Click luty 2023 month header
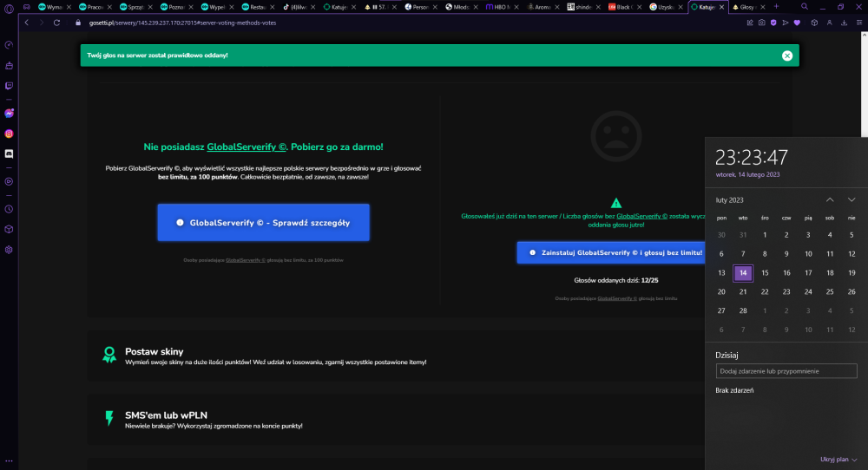 tap(729, 200)
